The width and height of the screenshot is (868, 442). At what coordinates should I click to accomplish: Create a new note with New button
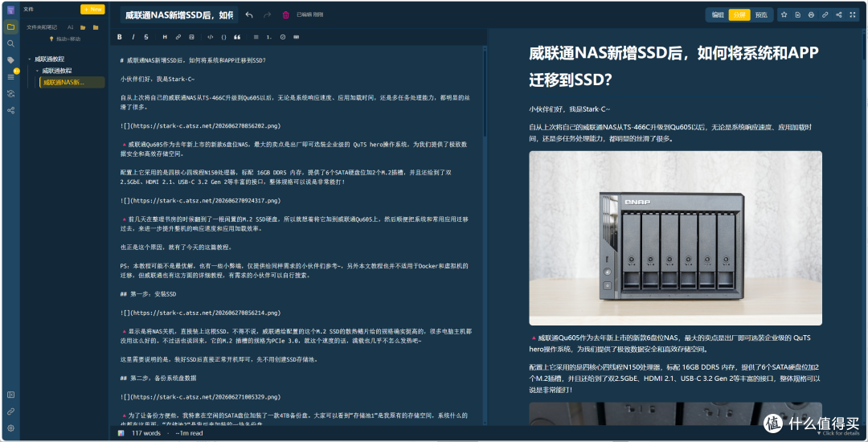[x=92, y=10]
